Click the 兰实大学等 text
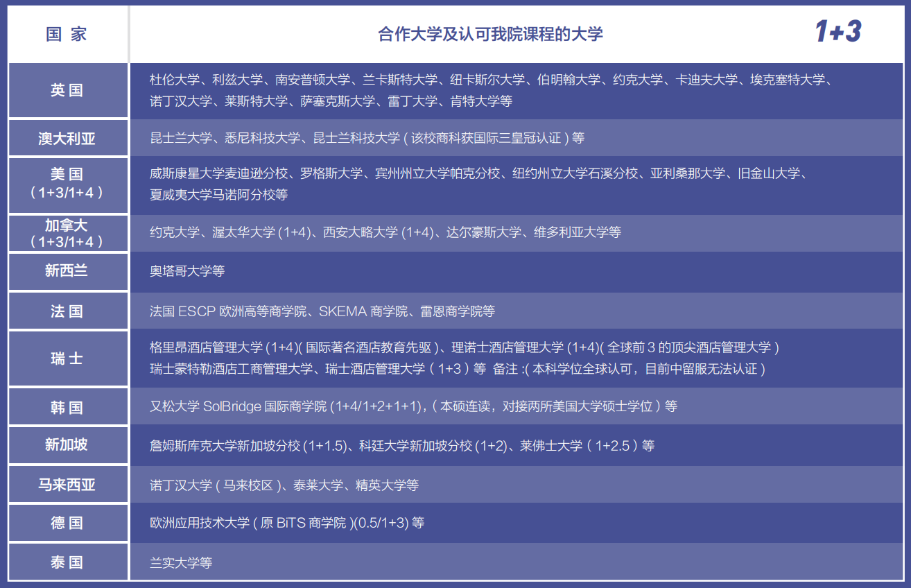Viewport: 911px width, 588px height. (x=181, y=562)
